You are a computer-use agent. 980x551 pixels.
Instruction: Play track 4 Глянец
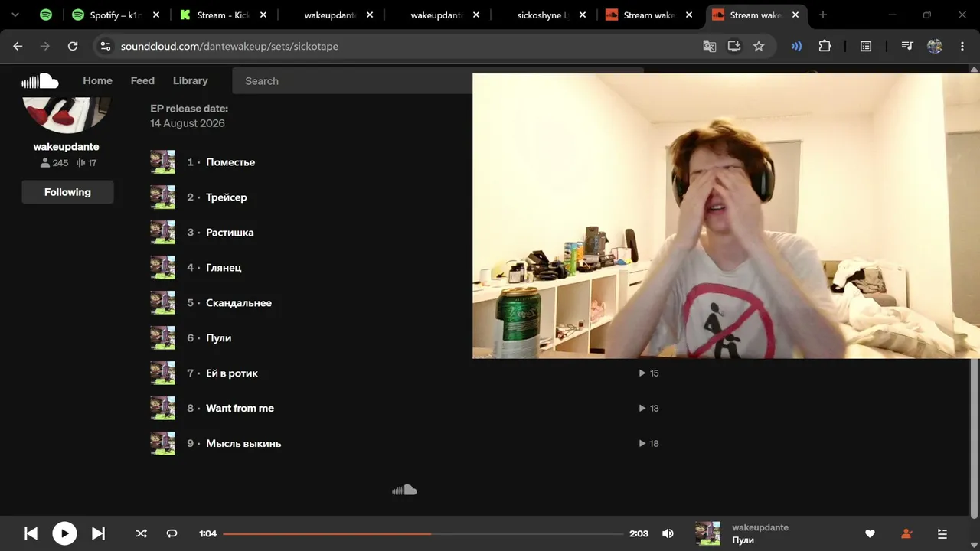224,268
